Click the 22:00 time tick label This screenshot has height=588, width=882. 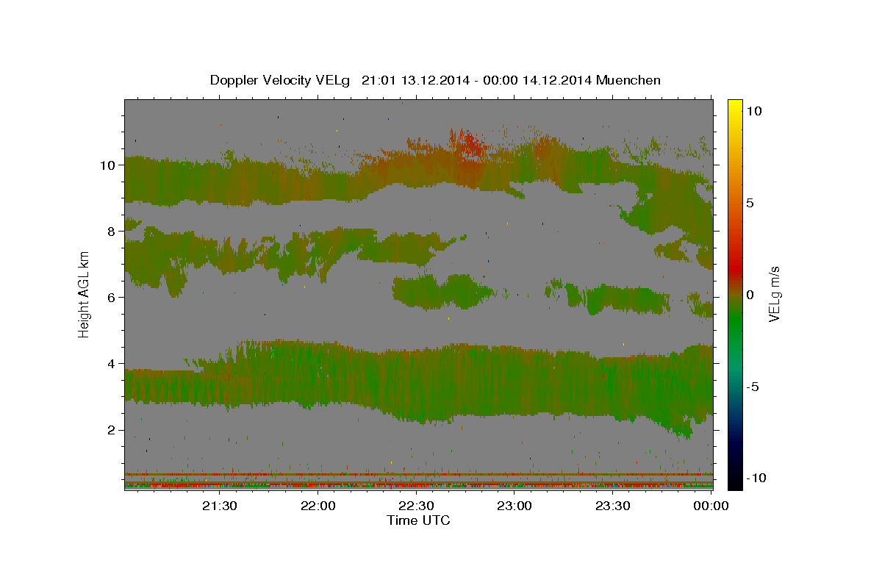[318, 506]
